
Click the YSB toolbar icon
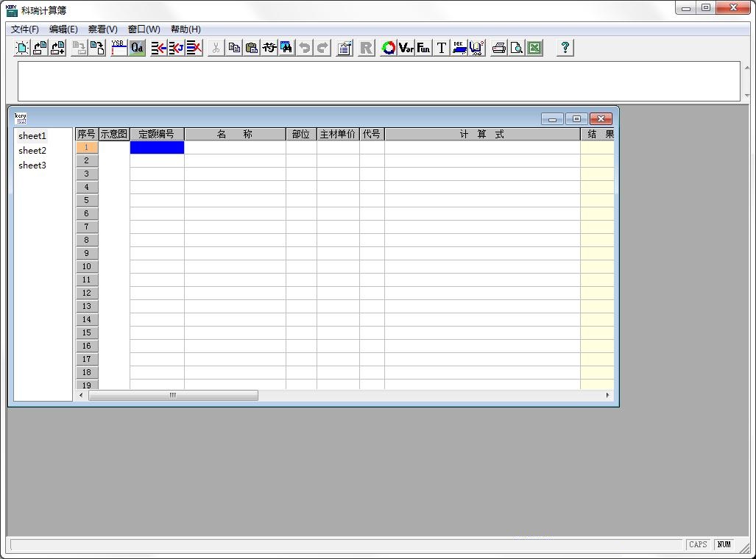(119, 48)
